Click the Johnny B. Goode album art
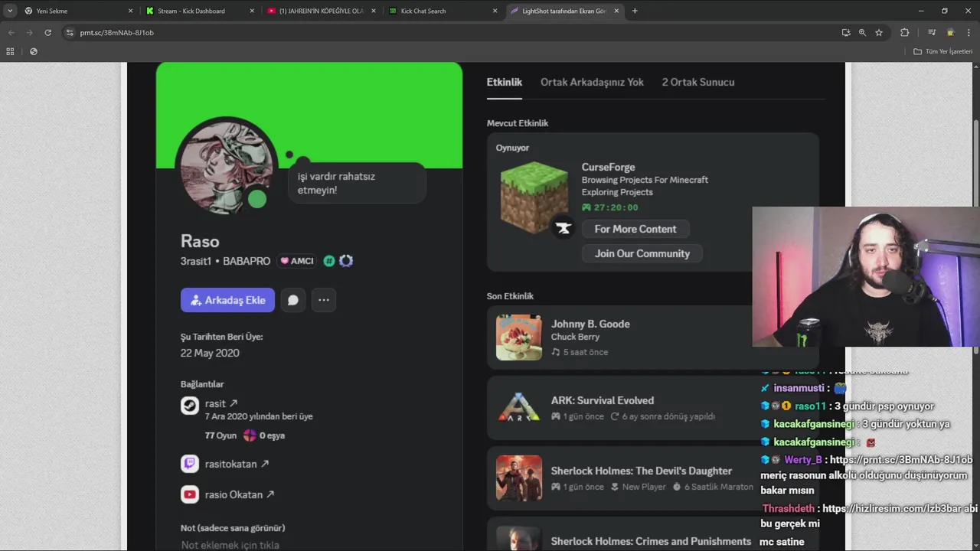The image size is (980, 551). [519, 337]
